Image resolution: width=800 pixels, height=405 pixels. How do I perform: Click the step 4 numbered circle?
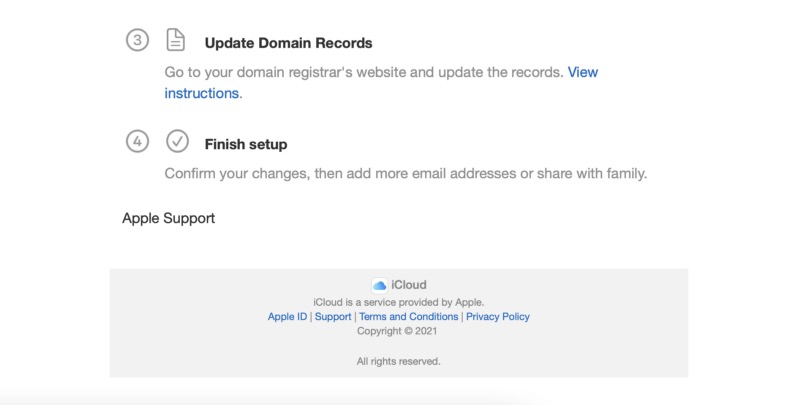pos(138,141)
